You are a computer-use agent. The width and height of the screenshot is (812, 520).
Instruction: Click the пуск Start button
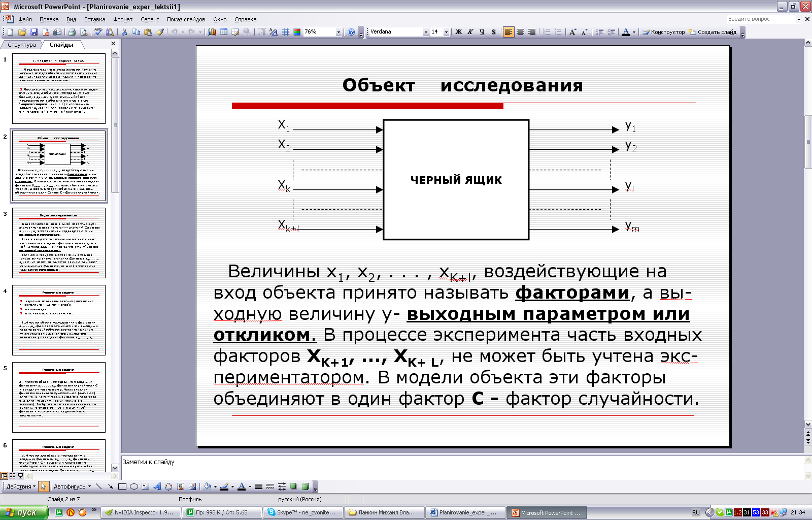(x=24, y=512)
